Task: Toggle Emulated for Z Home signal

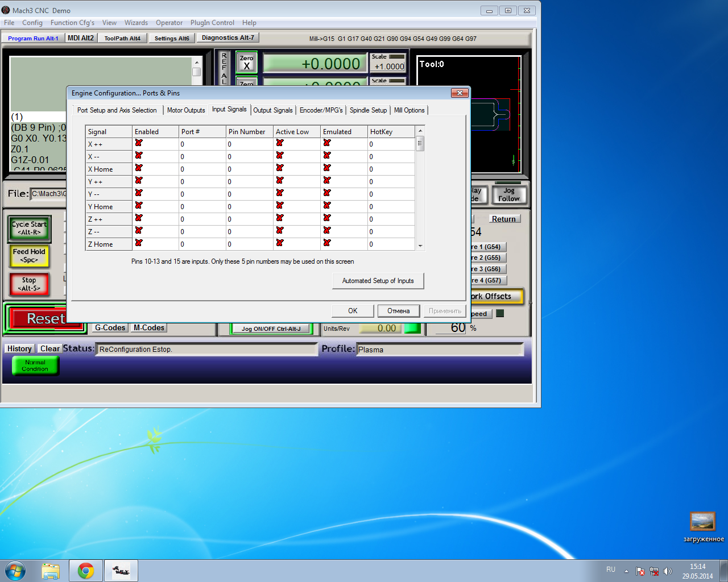Action: [x=327, y=243]
